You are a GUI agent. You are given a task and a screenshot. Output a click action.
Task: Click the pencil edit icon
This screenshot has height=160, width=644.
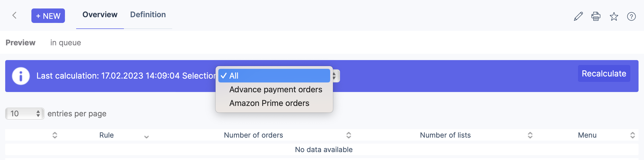(x=578, y=16)
